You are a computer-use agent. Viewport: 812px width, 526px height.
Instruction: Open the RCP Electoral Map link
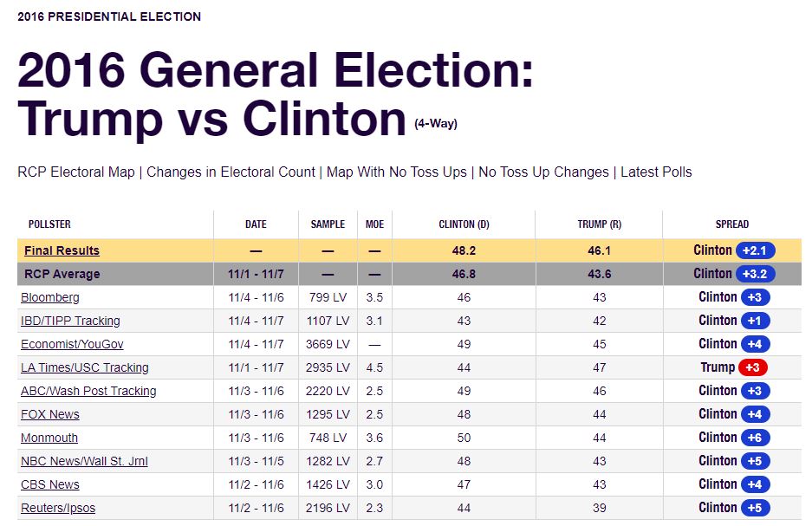(x=76, y=172)
